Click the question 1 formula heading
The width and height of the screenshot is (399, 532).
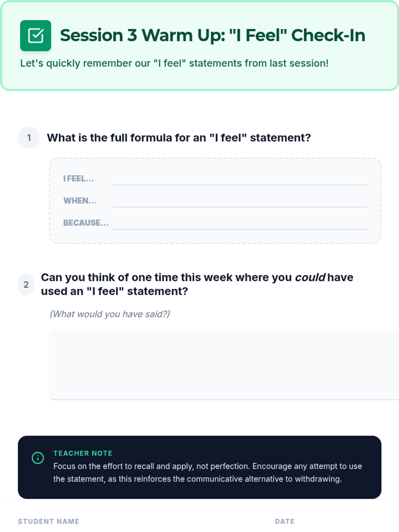(x=179, y=138)
